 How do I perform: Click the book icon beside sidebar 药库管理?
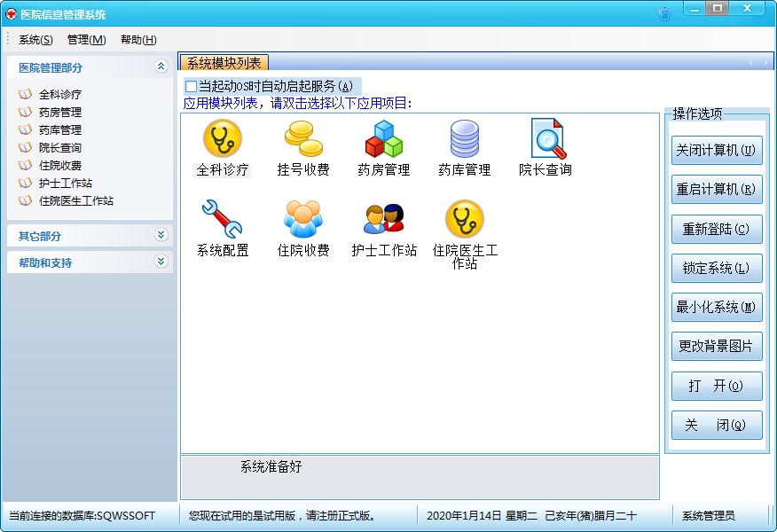[x=25, y=129]
